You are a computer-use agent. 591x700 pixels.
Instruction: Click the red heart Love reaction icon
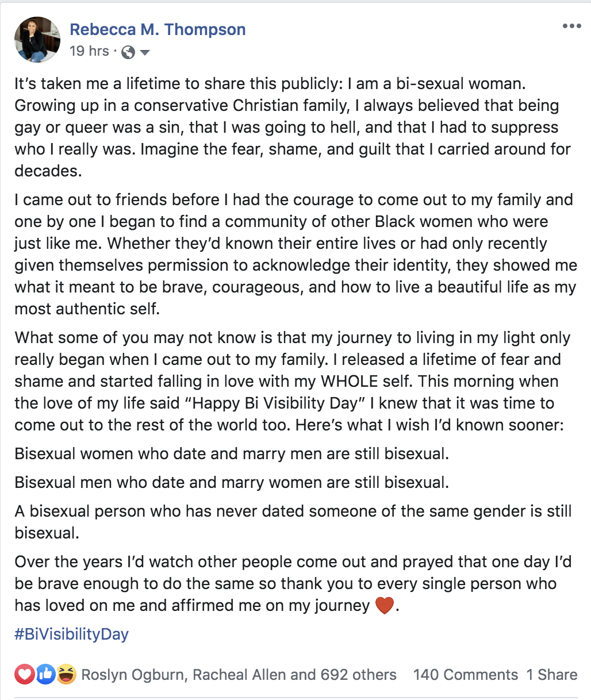[x=25, y=674]
